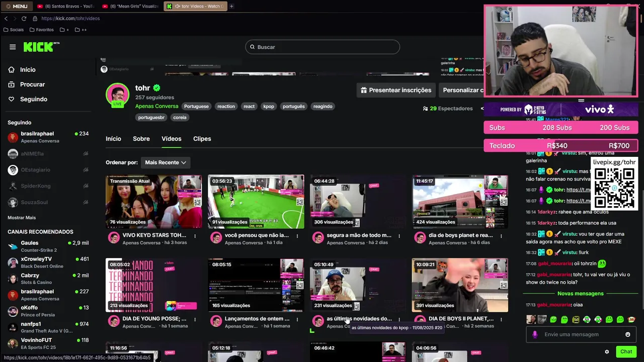The image size is (644, 362).
Task: Open the '++' bookmarks folder
Action: [x=80, y=30]
